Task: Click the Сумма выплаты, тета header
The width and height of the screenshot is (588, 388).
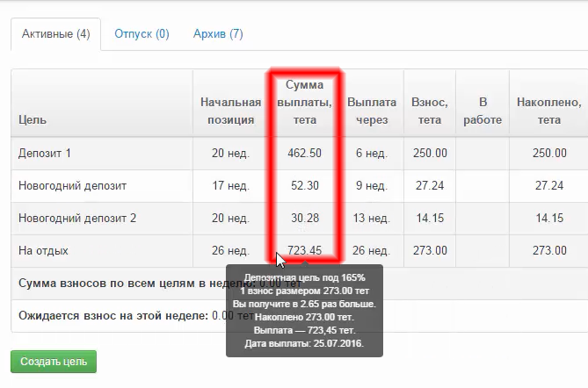Action: tap(304, 103)
